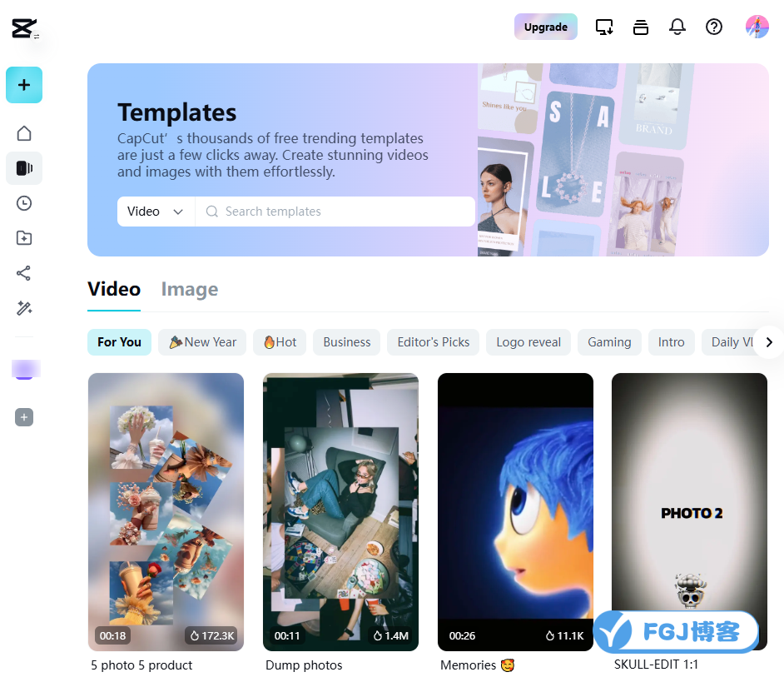Click the help question mark icon
This screenshot has height=682, width=784.
[x=713, y=27]
